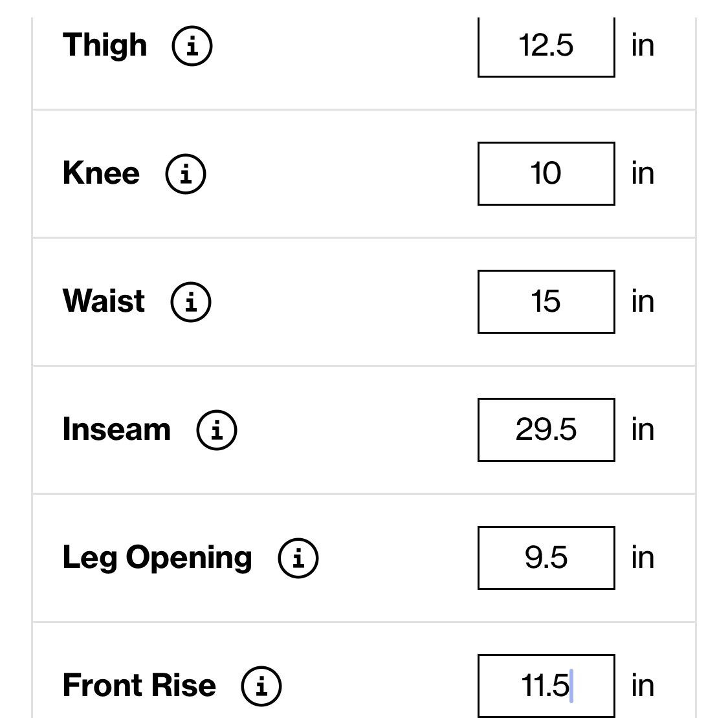Click the "in" unit beside Inseam
Viewport: 728px width, 718px height.
pos(643,430)
